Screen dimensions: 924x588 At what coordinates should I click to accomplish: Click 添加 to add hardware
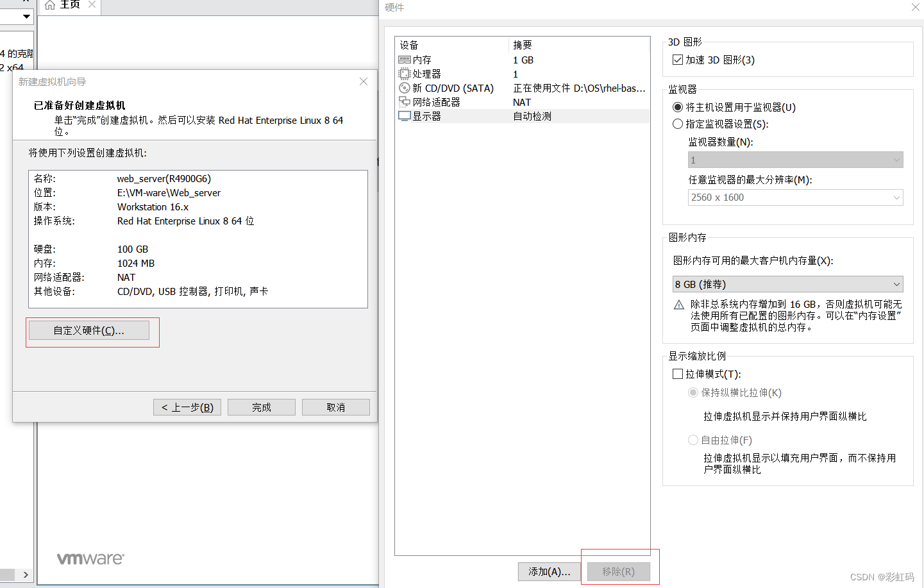pyautogui.click(x=549, y=571)
